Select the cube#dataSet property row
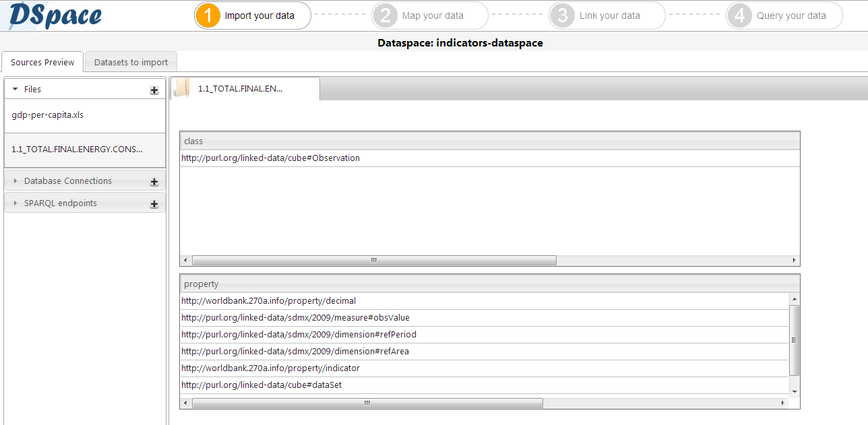The width and height of the screenshot is (868, 425). pyautogui.click(x=485, y=385)
